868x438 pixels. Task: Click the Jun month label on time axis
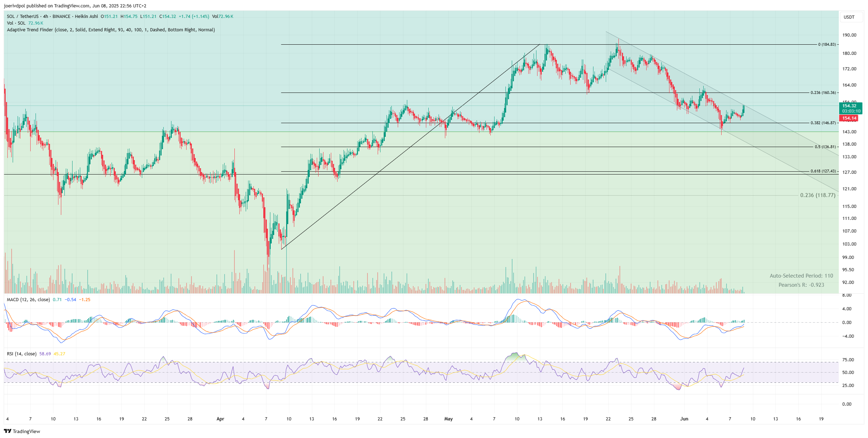point(684,419)
